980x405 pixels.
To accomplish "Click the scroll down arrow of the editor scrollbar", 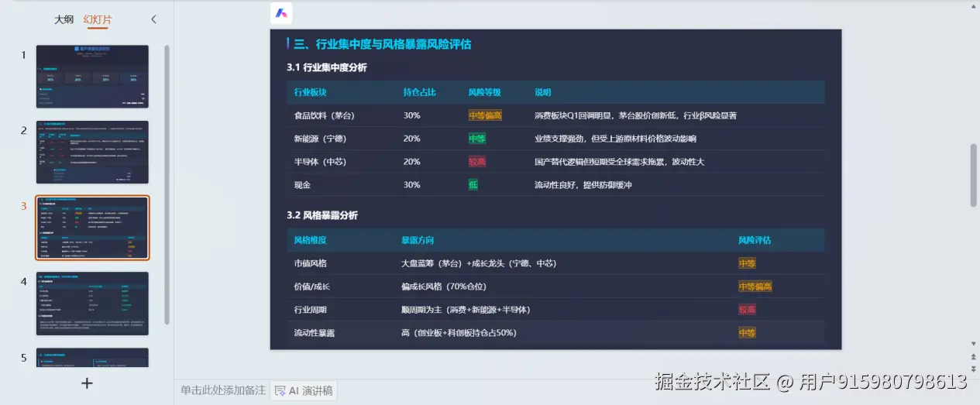I will 974,344.
